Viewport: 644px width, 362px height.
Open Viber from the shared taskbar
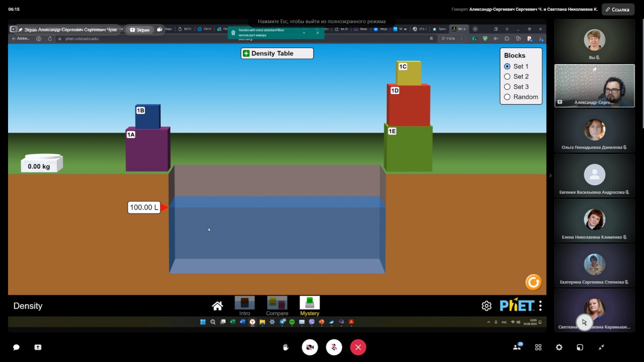pyautogui.click(x=312, y=322)
